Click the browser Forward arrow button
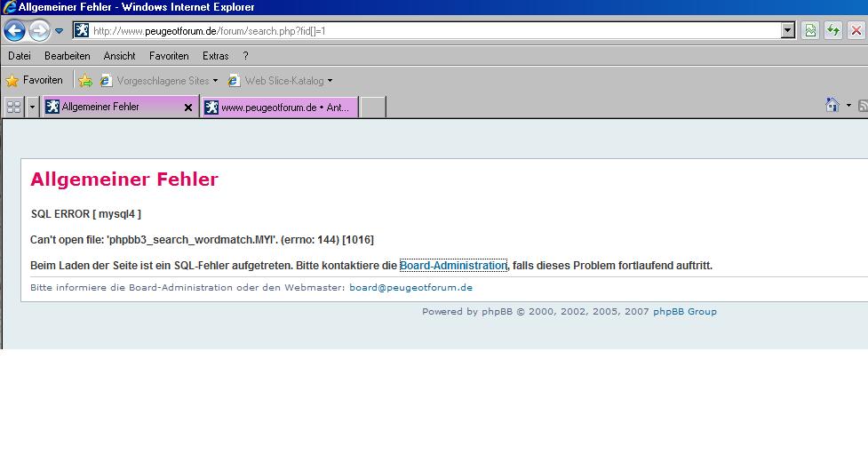Viewport: 868px width, 455px height. [39, 31]
